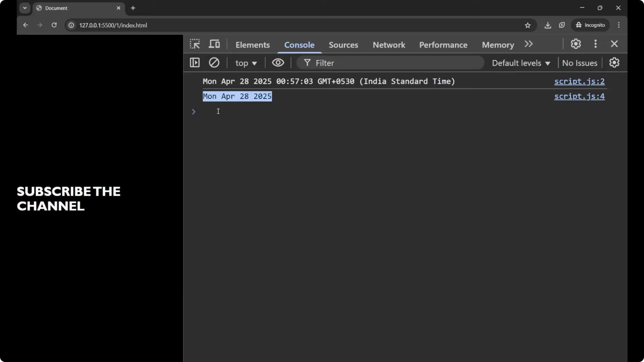Show hidden DevTools panels with chevron
Screen dimensions: 644x362
529,44
